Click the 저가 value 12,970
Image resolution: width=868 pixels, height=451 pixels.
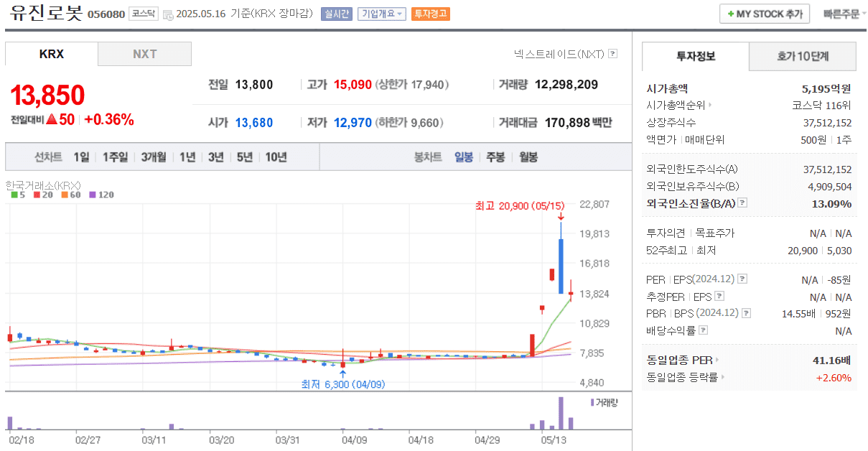coord(353,123)
